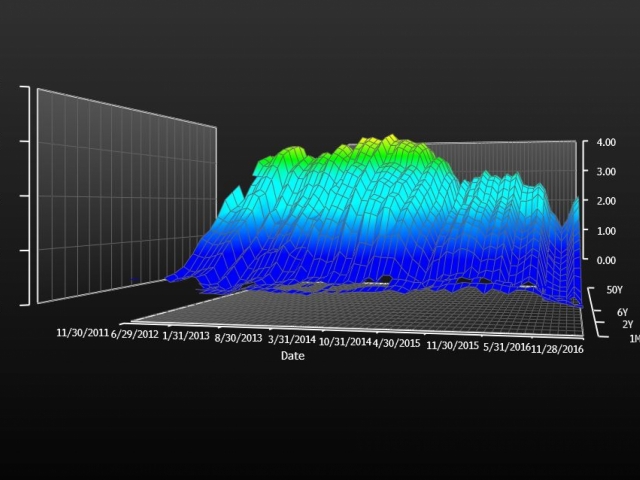Select the 2Y maturity axis label
Image resolution: width=640 pixels, height=480 pixels.
(x=627, y=324)
